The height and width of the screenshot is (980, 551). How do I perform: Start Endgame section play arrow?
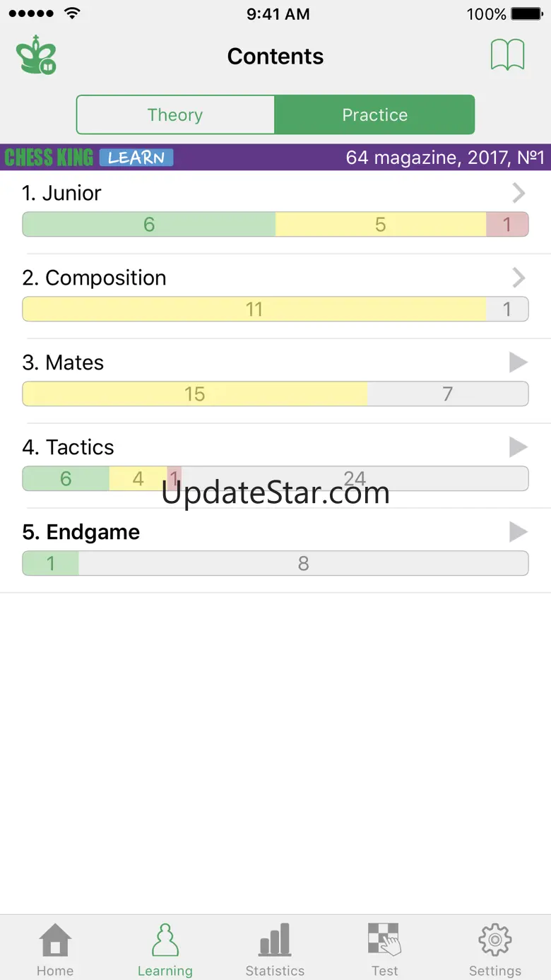click(x=519, y=532)
